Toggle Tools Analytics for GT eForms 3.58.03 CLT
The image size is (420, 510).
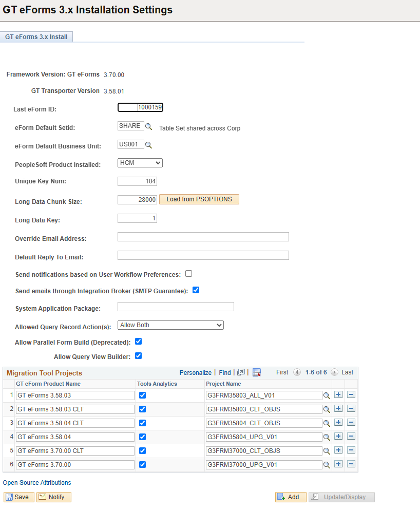point(142,409)
